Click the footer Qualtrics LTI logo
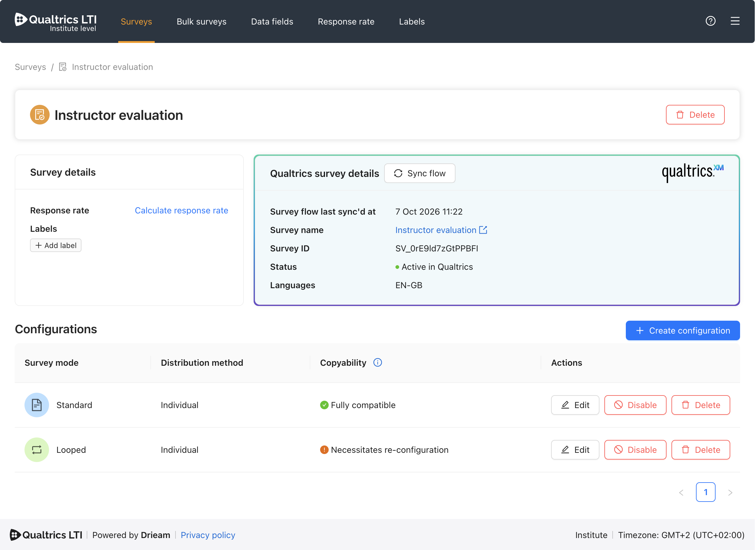 point(46,535)
